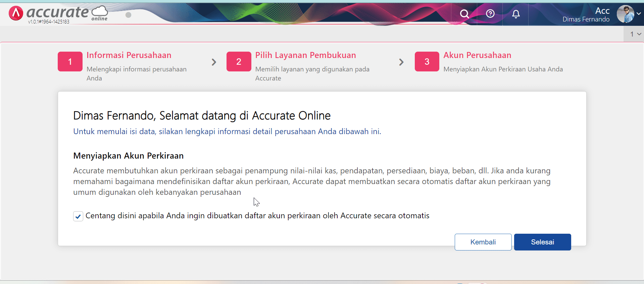Click 'Selamat datang di Accurate Online' heading
The height and width of the screenshot is (284, 644).
[202, 116]
